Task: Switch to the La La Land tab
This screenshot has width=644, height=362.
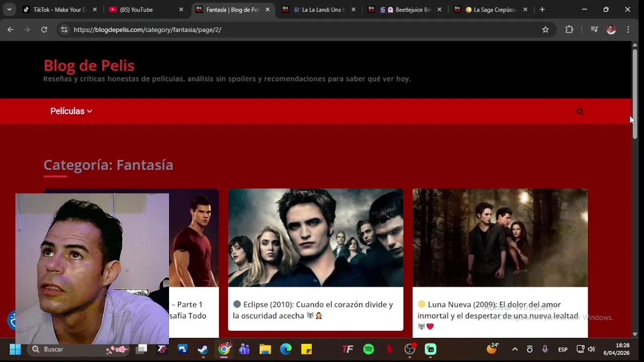Action: point(319,10)
